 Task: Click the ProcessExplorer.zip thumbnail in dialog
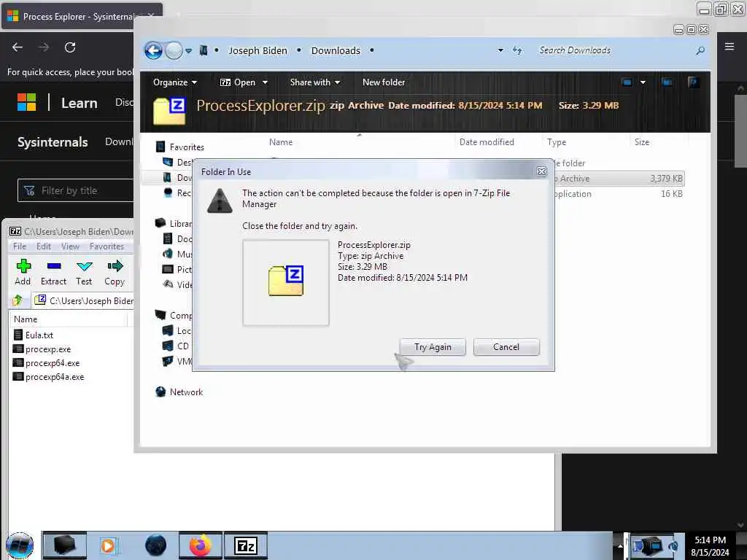click(286, 282)
